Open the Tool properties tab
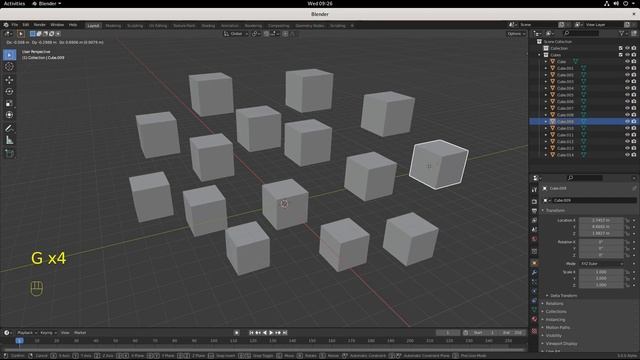Viewport: 640px width, 360px height. (x=534, y=190)
